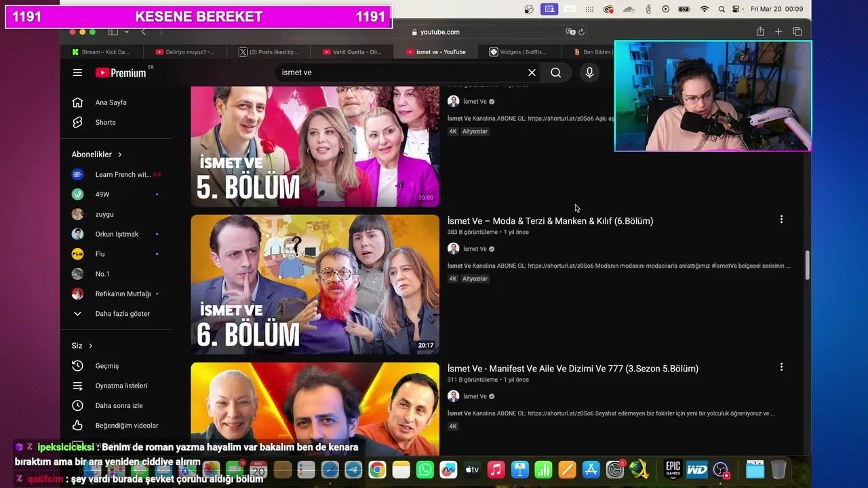Switch to Widgets | BotRix tab
This screenshot has width=868, height=488.
pos(518,52)
